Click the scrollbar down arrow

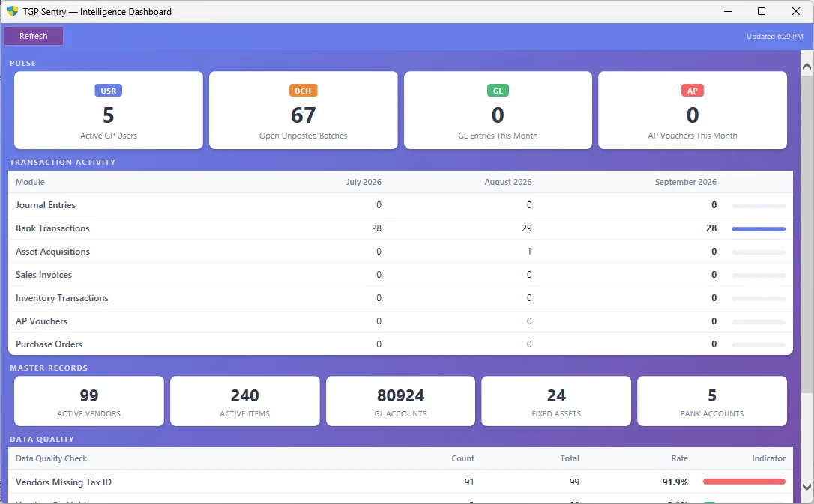(x=807, y=487)
